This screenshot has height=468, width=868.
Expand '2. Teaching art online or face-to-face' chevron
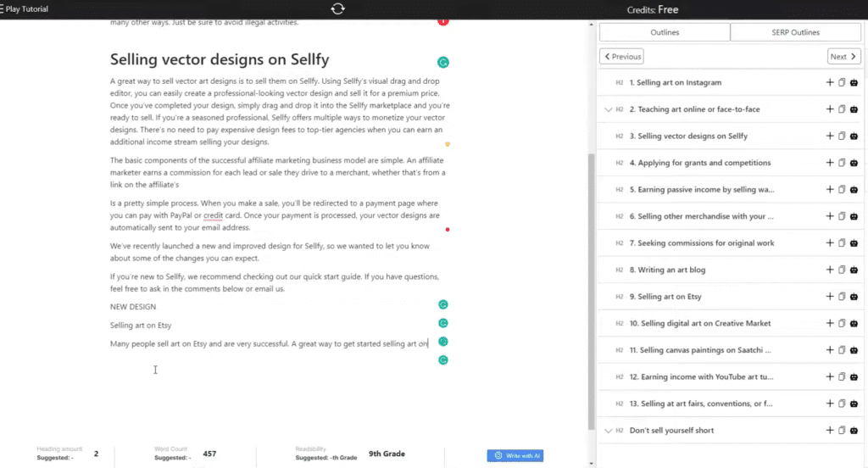pos(608,109)
